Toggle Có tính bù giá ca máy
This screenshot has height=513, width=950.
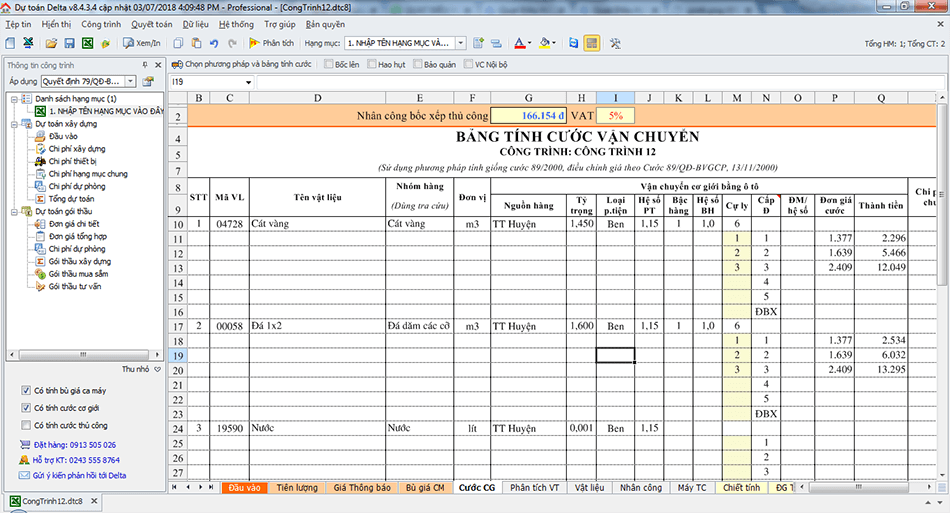coord(26,390)
